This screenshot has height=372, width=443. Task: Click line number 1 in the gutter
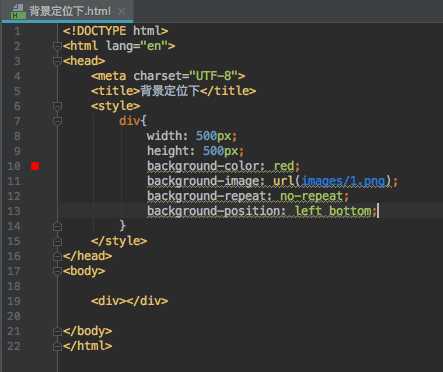[x=17, y=31]
